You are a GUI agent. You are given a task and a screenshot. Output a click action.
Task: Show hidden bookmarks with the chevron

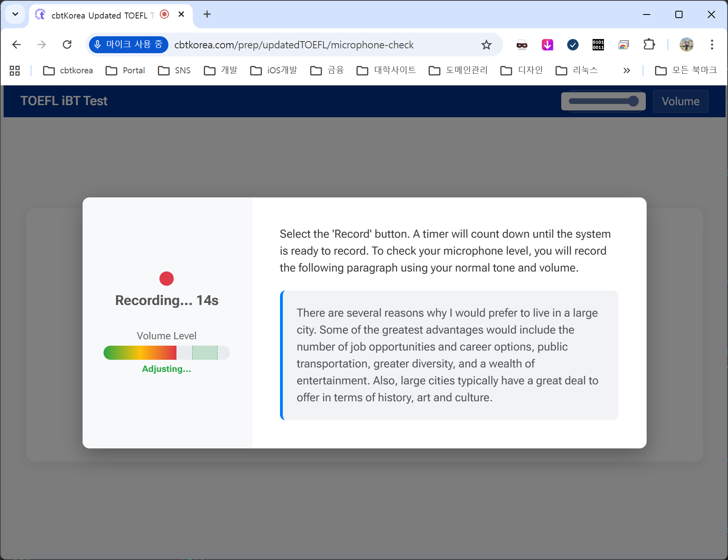[626, 71]
